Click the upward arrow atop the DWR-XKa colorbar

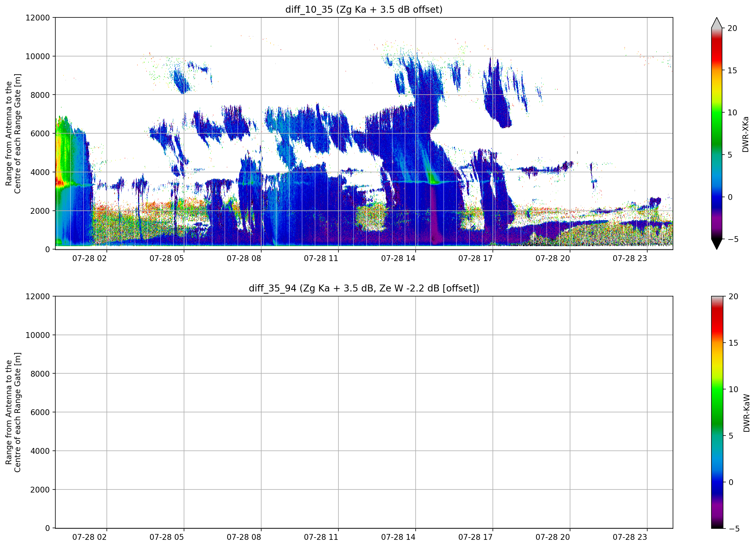tap(717, 23)
